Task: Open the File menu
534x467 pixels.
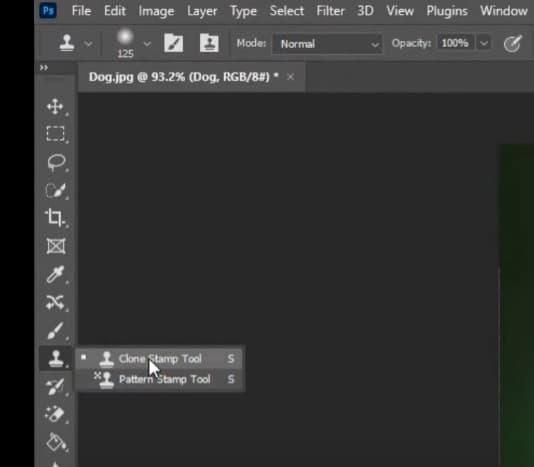Action: (81, 11)
